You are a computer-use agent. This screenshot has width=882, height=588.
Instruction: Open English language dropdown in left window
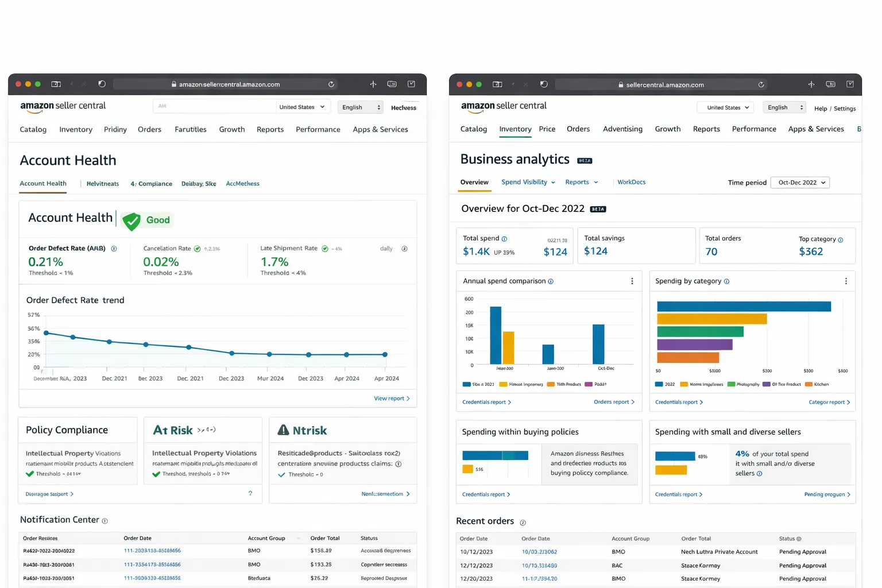point(361,107)
